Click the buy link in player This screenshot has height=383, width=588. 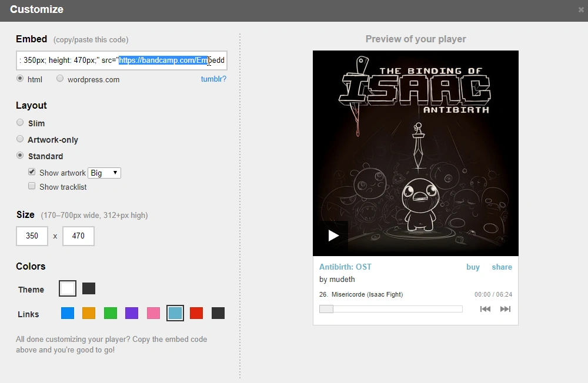tap(473, 267)
